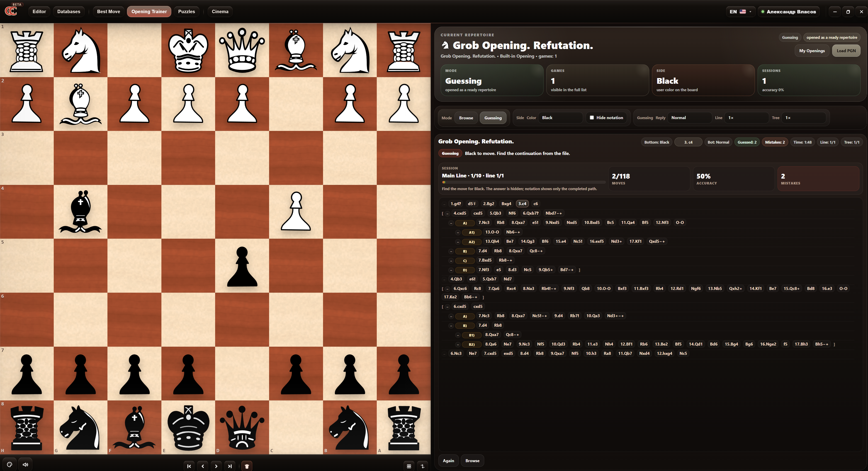Click the bottom Browse button

[472, 461]
